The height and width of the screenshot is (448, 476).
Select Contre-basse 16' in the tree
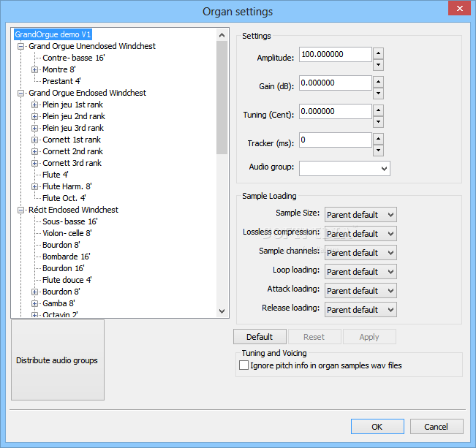(x=74, y=58)
